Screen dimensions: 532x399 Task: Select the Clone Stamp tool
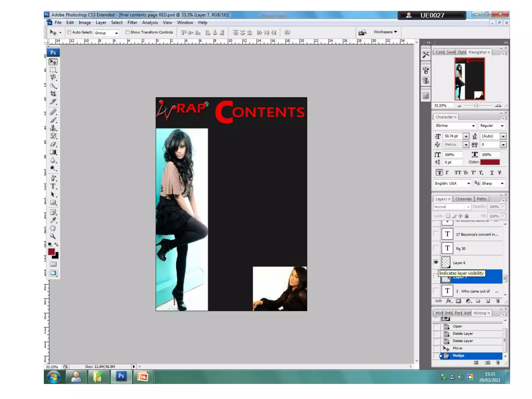(53, 128)
